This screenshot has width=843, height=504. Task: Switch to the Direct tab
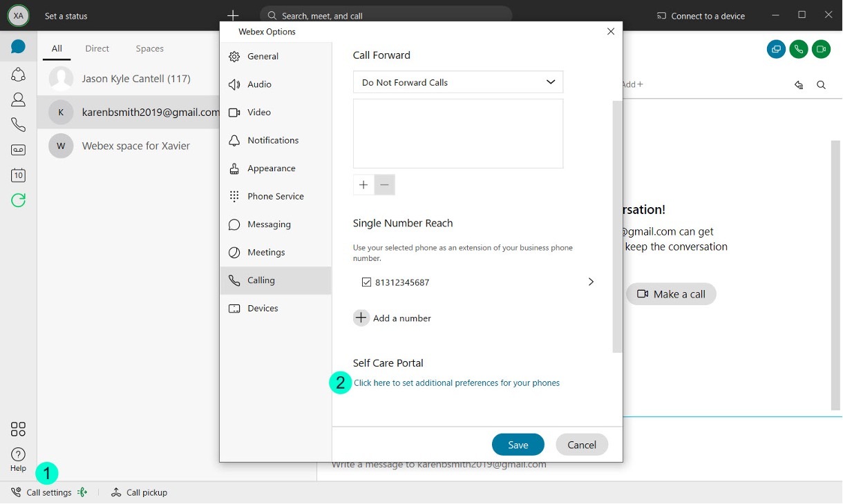point(97,48)
